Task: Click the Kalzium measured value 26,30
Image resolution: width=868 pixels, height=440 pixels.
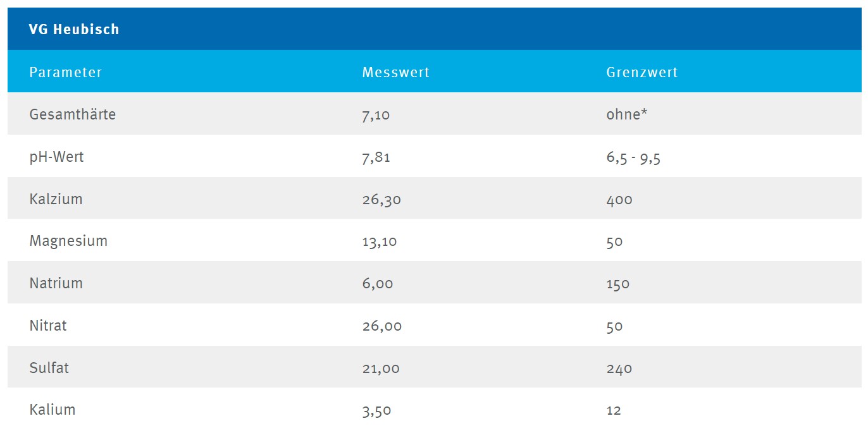Action: [381, 199]
